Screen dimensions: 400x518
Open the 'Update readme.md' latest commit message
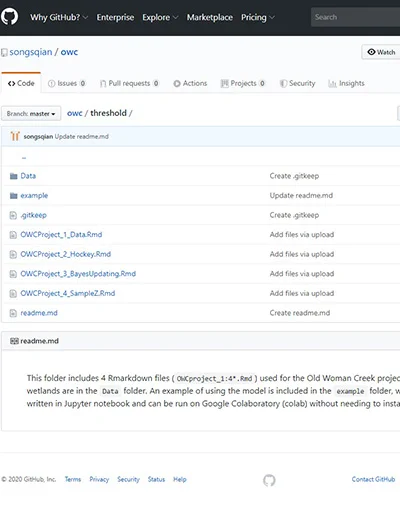(x=82, y=137)
